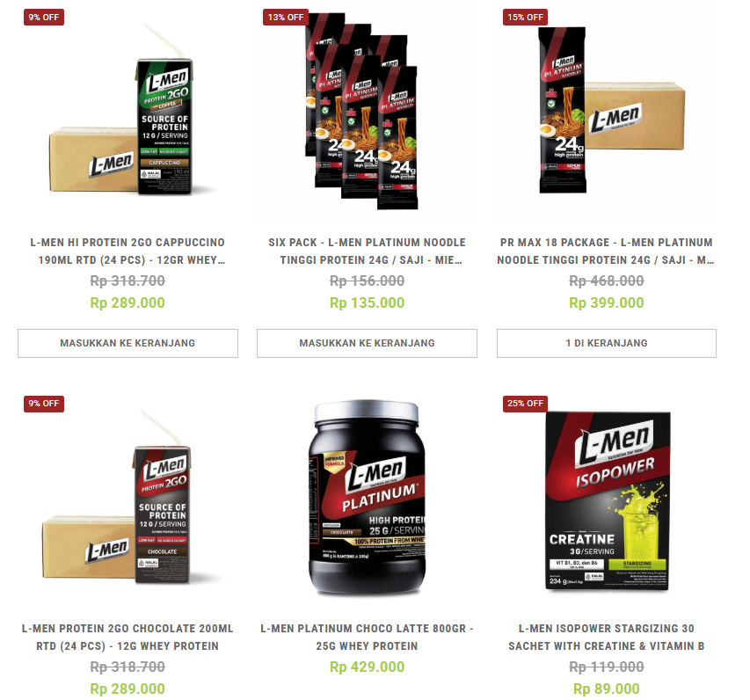Open L-Men Platinum Choco Latte 800gr title

tap(367, 638)
